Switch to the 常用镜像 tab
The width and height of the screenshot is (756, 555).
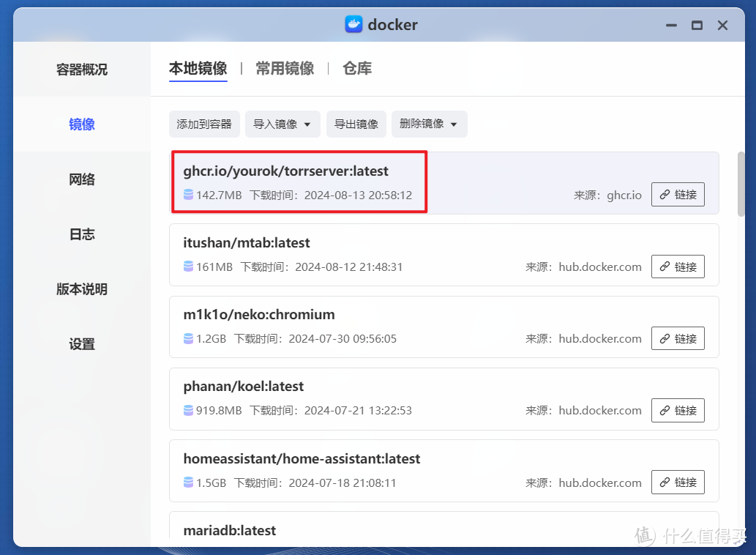(x=284, y=68)
